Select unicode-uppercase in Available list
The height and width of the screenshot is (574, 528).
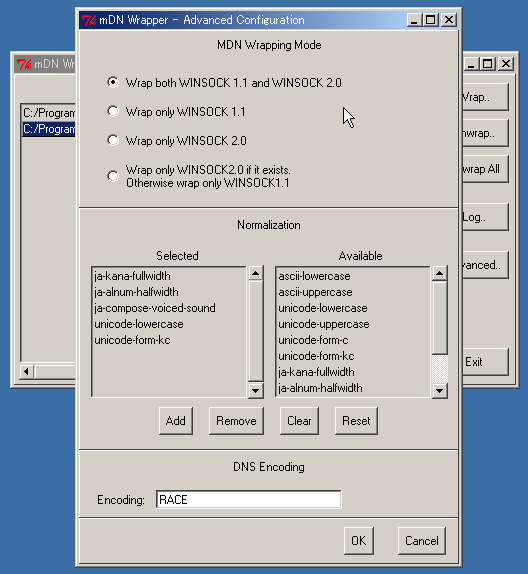324,324
